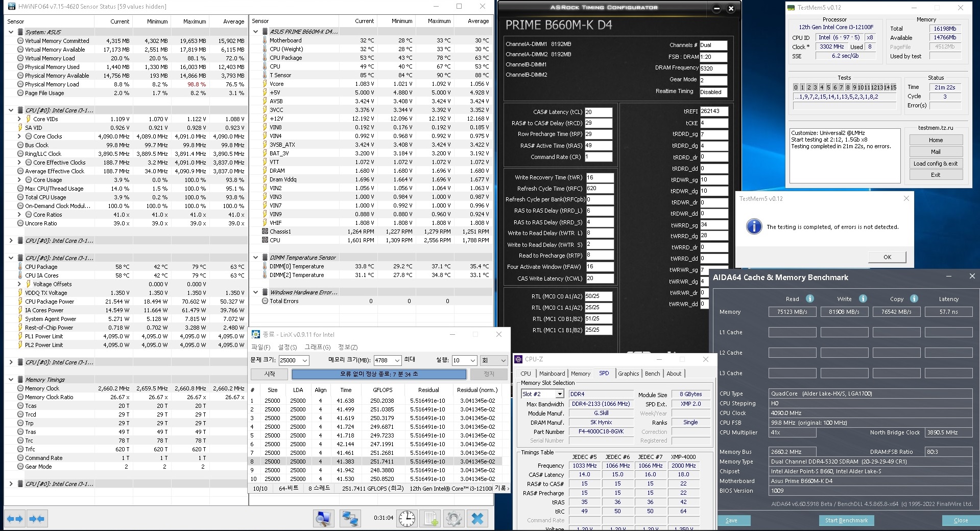Viewport: 980px width, 531px height.
Task: Click the fan icon beside Chassis1 sensor
Action: (x=265, y=232)
